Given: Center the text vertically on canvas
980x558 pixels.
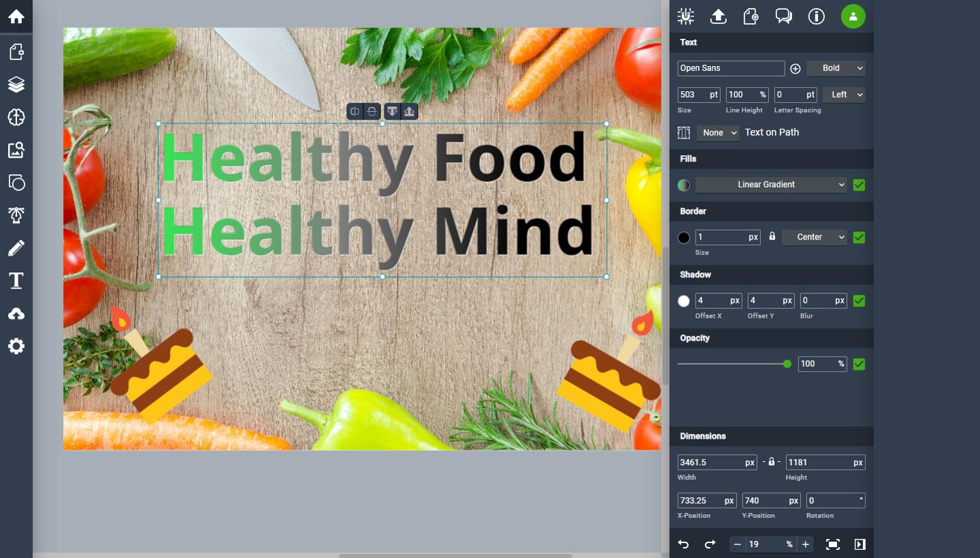Looking at the screenshot, I should coord(372,111).
